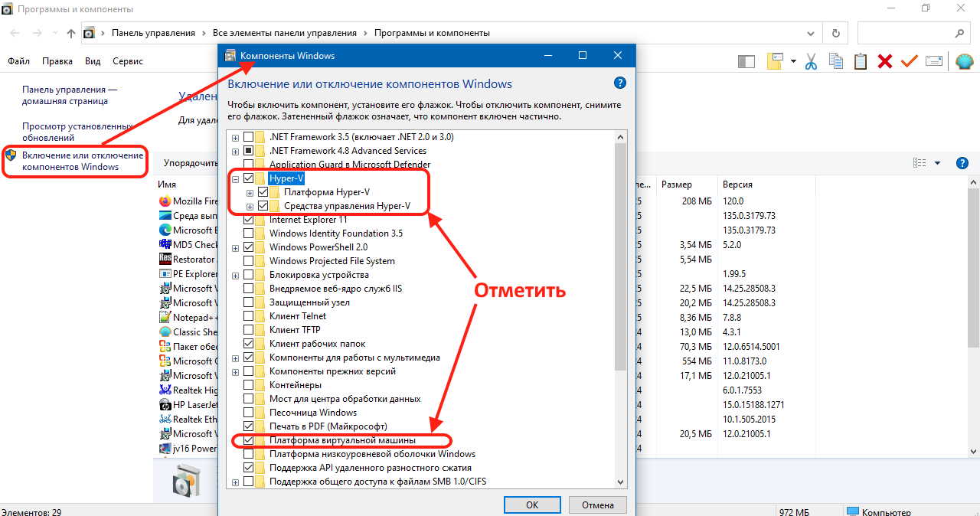Expand Платформа Hyper-V node
The image size is (980, 516).
click(x=250, y=192)
